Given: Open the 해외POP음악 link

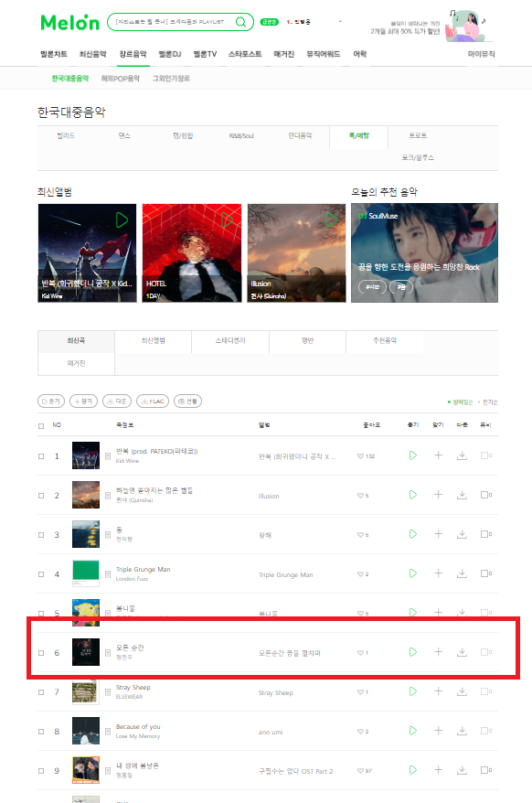Looking at the screenshot, I should [x=121, y=79].
